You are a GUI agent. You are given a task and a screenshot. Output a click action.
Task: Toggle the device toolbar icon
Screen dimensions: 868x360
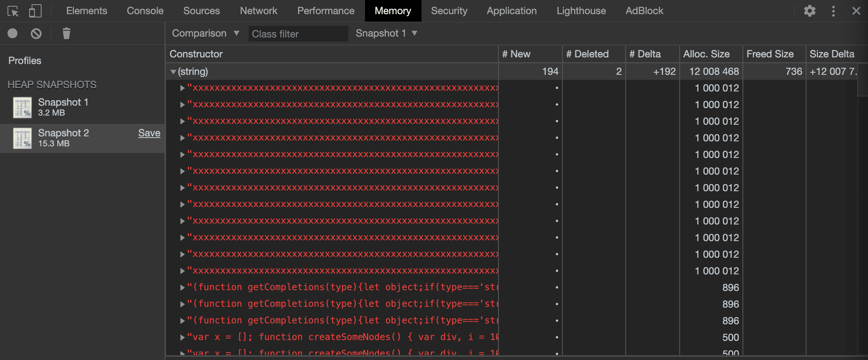[35, 11]
